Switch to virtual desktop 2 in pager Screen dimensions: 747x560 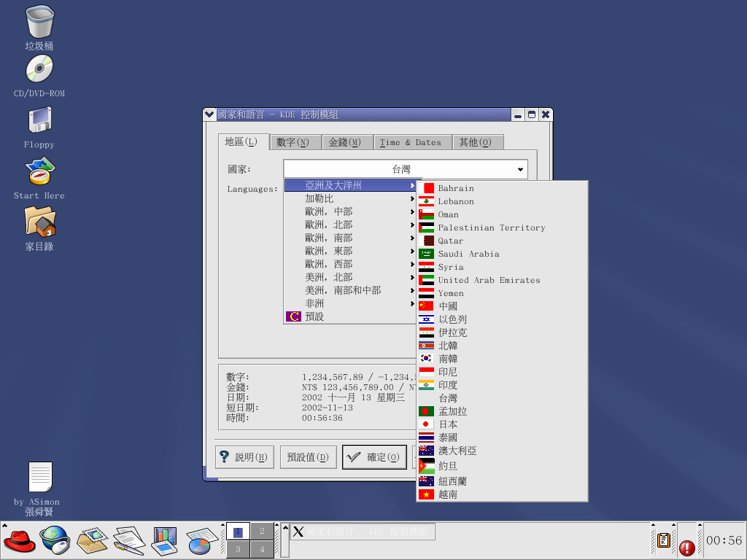pos(262,531)
